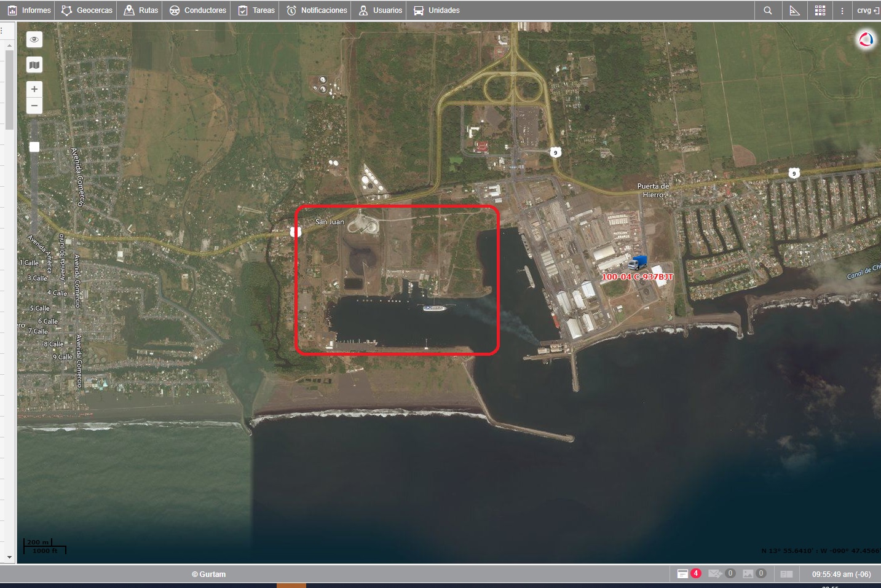Click the Gurtam copyright link
Viewport: 881px width, 588px height.
(208, 574)
